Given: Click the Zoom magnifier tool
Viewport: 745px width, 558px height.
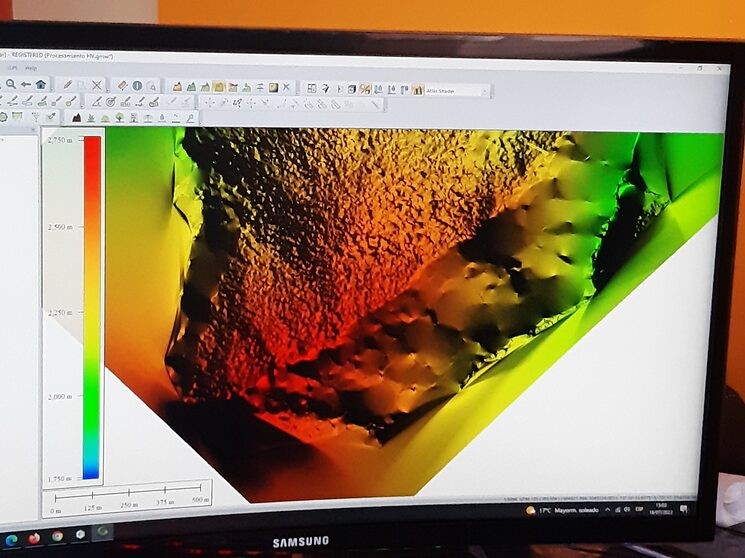Looking at the screenshot, I should (10, 85).
